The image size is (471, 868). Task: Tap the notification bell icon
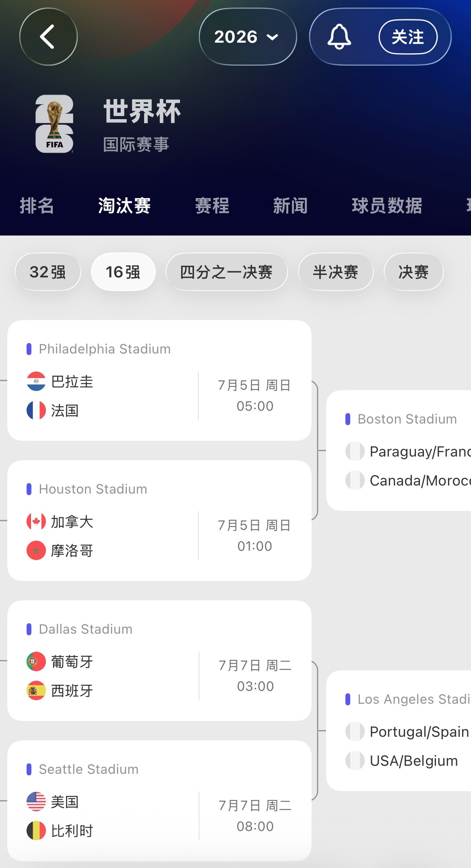coord(339,37)
